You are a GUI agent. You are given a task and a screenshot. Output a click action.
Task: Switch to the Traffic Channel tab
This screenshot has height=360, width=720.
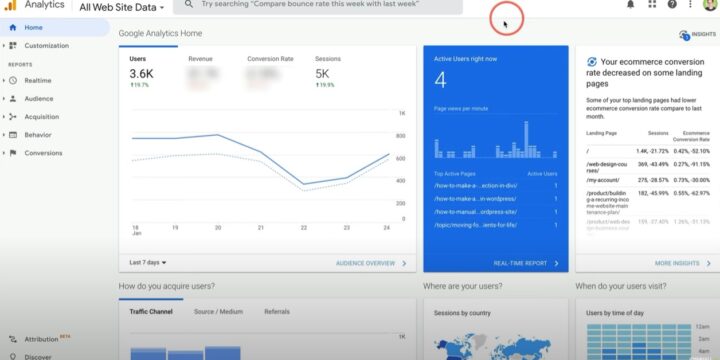pyautogui.click(x=151, y=312)
